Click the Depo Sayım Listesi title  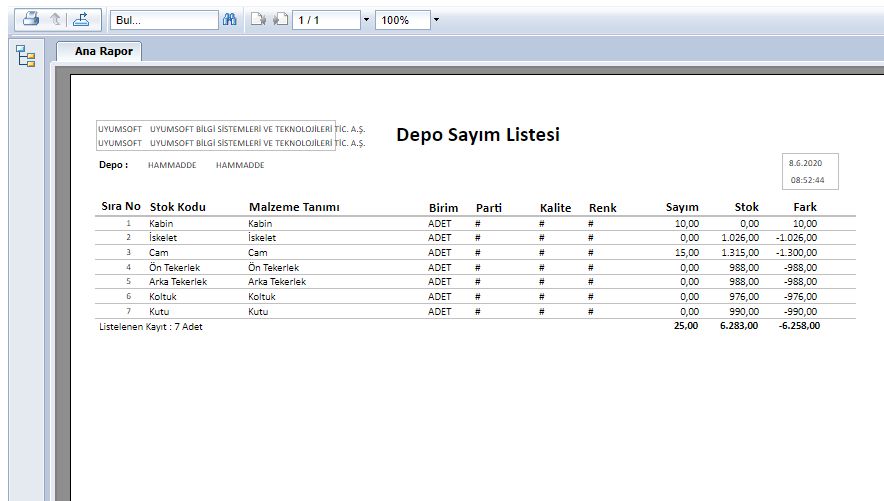(x=477, y=135)
